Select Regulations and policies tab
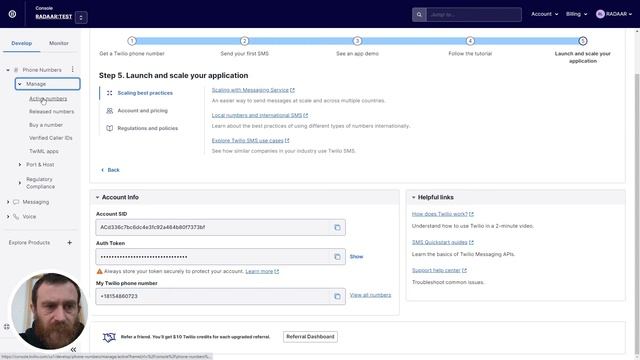This screenshot has width=640, height=360. [147, 128]
